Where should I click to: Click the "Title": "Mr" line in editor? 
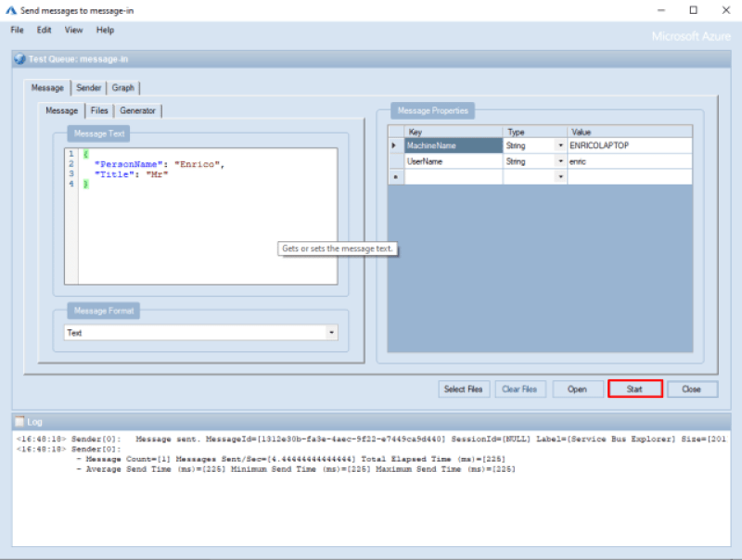[131, 174]
